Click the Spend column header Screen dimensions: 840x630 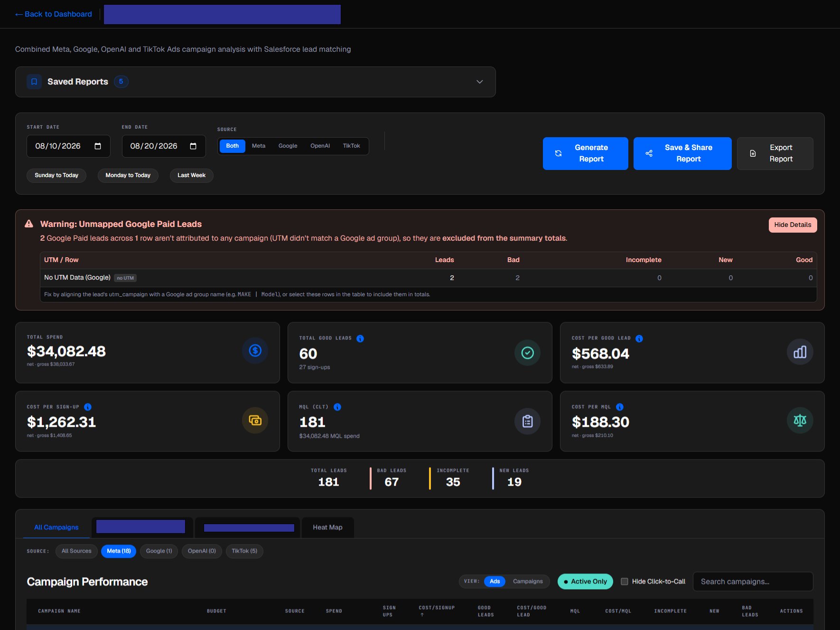coord(334,611)
